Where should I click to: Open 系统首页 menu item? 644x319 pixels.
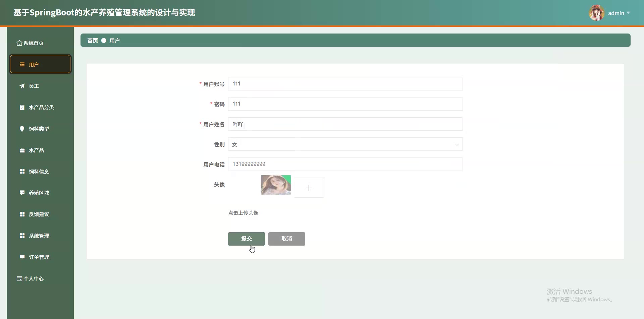(x=40, y=43)
